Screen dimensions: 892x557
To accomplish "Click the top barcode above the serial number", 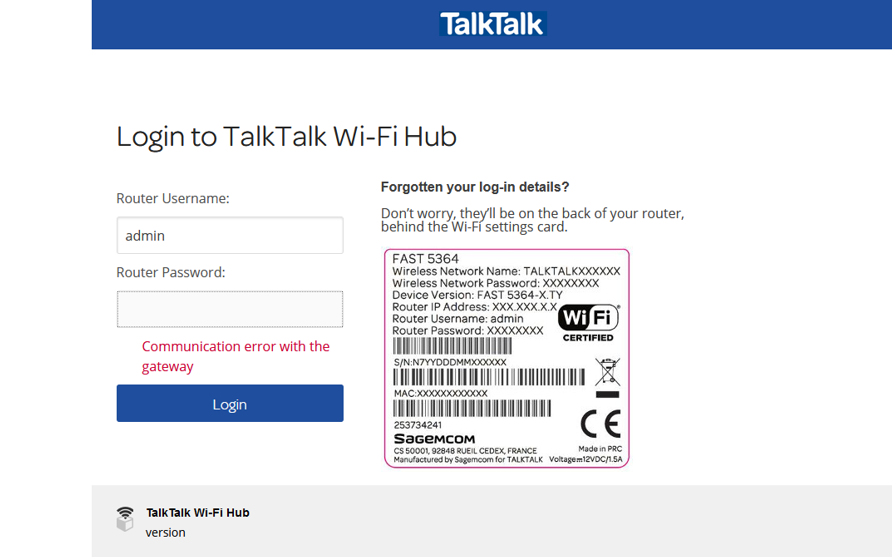I will [452, 347].
